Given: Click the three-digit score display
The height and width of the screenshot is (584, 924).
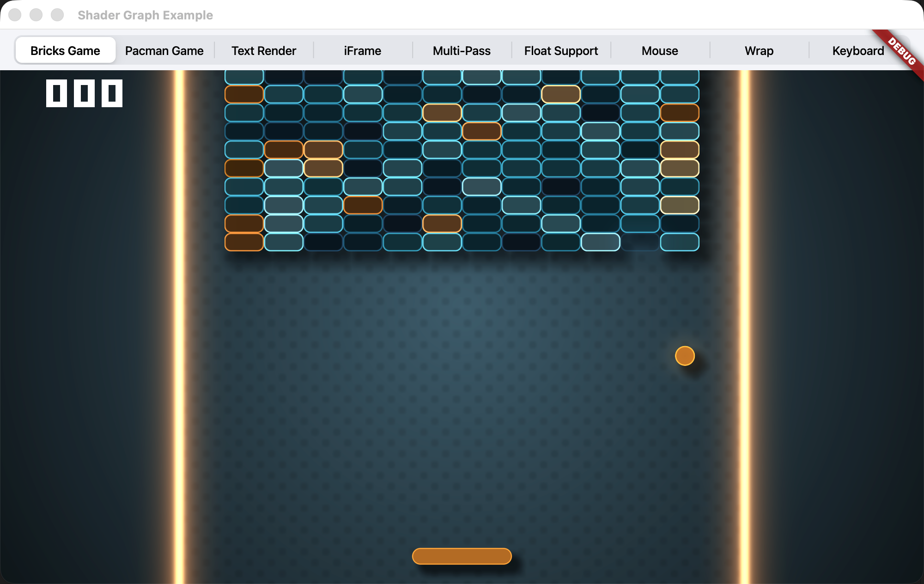Looking at the screenshot, I should (x=84, y=93).
